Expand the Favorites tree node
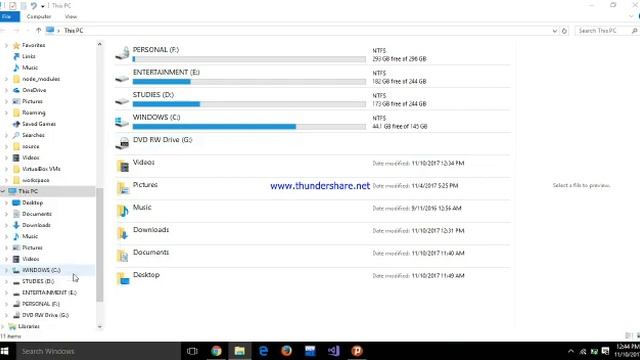This screenshot has width=640, height=360. pyautogui.click(x=6, y=45)
